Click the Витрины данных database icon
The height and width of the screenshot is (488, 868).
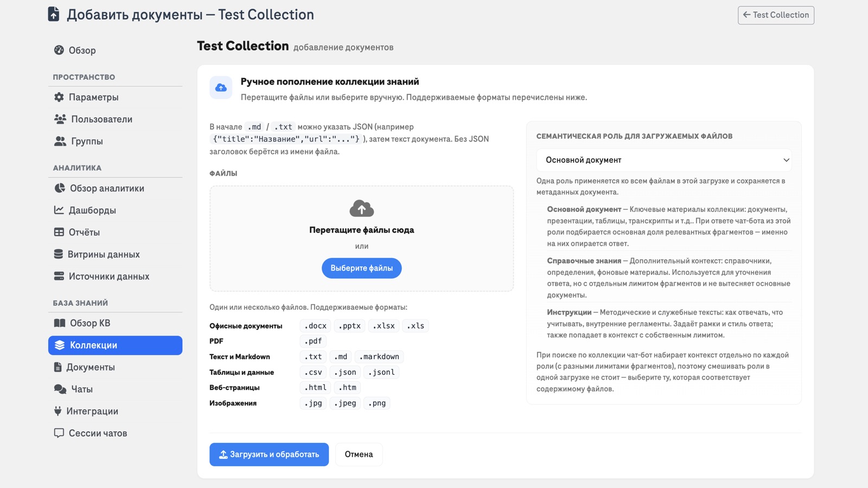[x=59, y=254]
